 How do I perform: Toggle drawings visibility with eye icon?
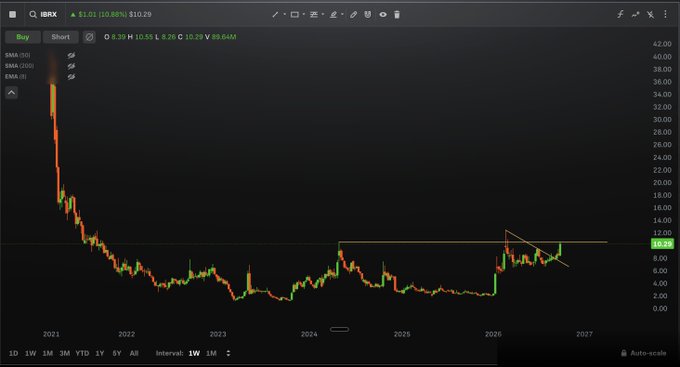coord(383,14)
